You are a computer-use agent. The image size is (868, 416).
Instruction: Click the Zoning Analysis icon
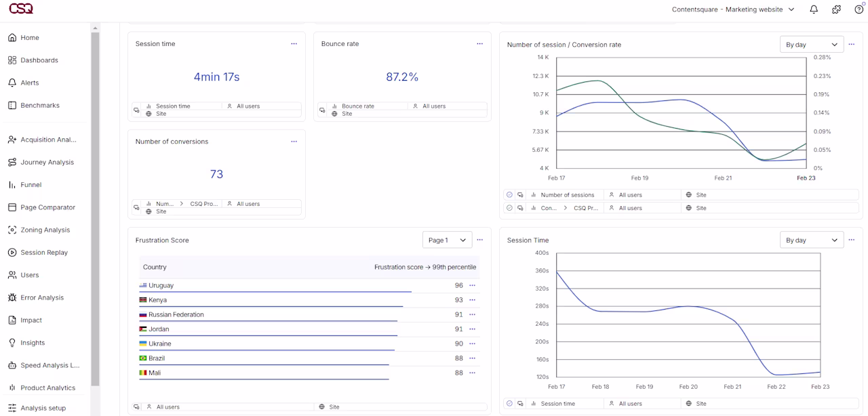coord(12,230)
